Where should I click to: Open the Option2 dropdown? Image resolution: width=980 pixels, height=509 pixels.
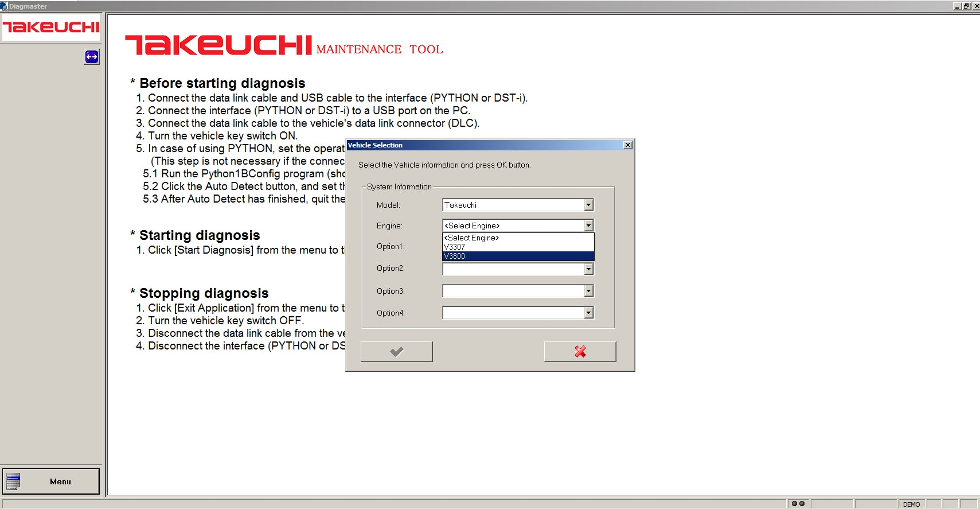click(x=588, y=269)
